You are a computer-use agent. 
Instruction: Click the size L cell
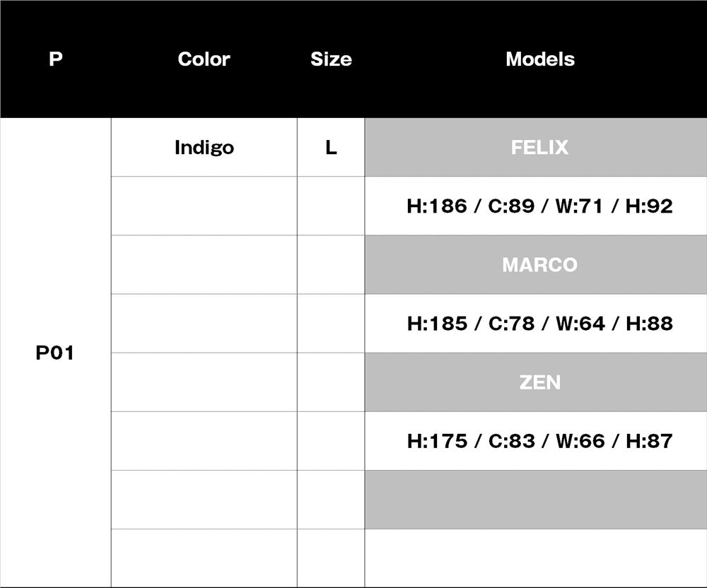[x=331, y=148]
